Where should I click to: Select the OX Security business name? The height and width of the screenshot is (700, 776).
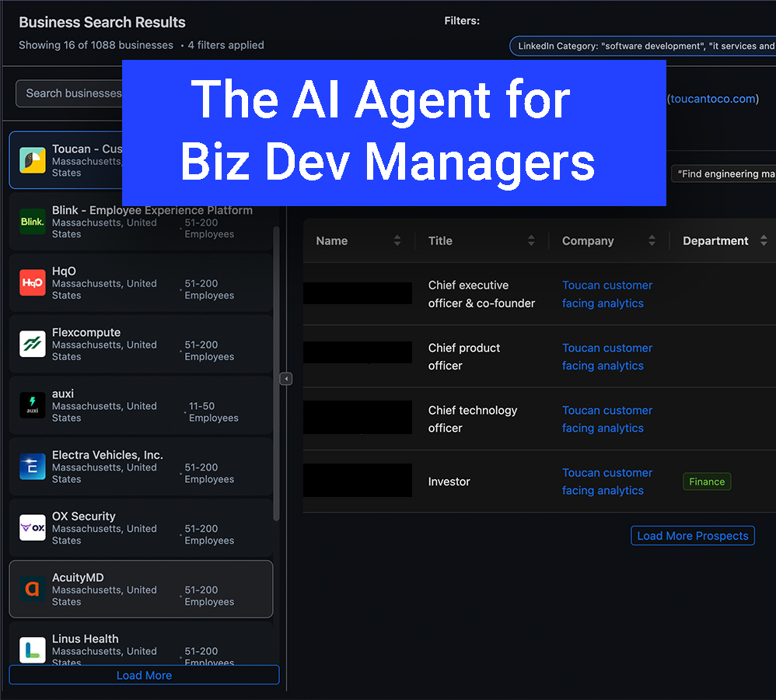pyautogui.click(x=84, y=516)
